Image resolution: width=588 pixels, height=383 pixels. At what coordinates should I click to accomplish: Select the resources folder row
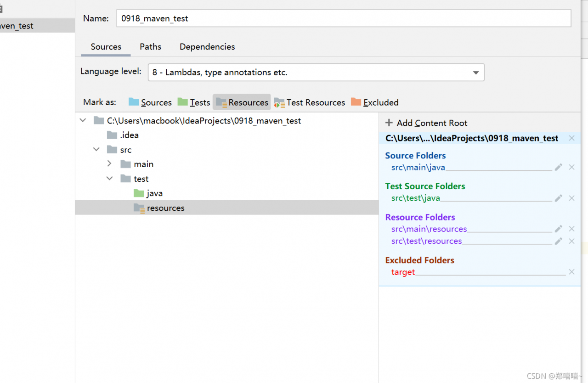coord(227,208)
